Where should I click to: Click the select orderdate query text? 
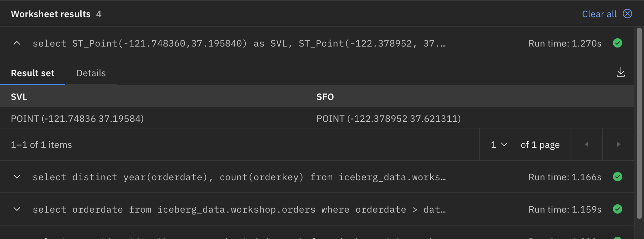click(239, 210)
